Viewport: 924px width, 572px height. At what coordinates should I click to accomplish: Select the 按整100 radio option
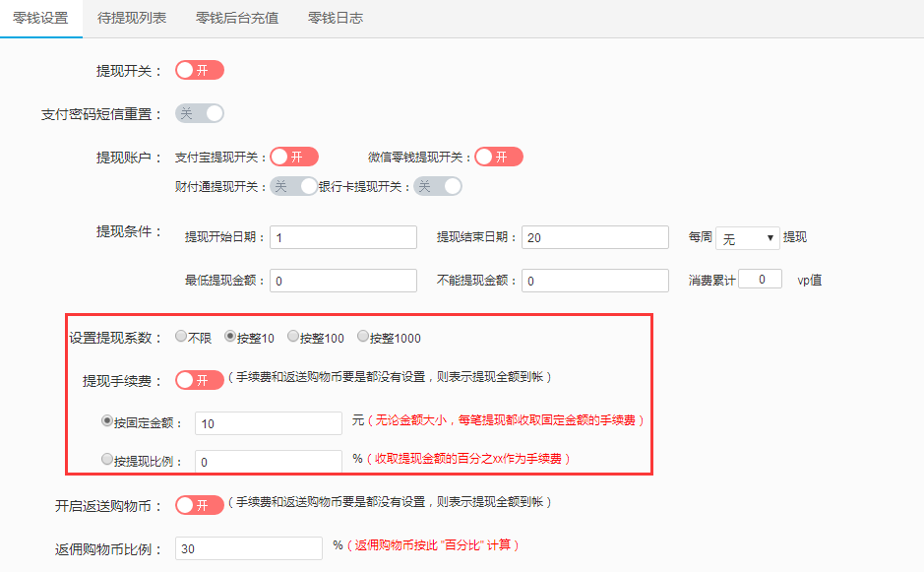click(x=293, y=336)
